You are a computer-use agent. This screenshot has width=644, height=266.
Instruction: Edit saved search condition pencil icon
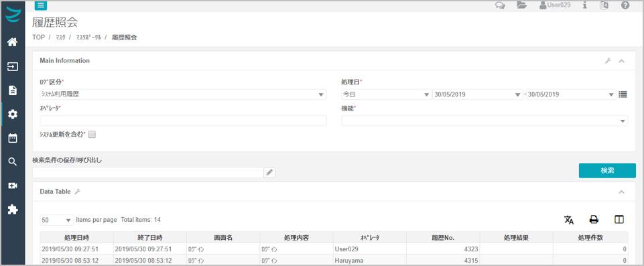click(269, 172)
